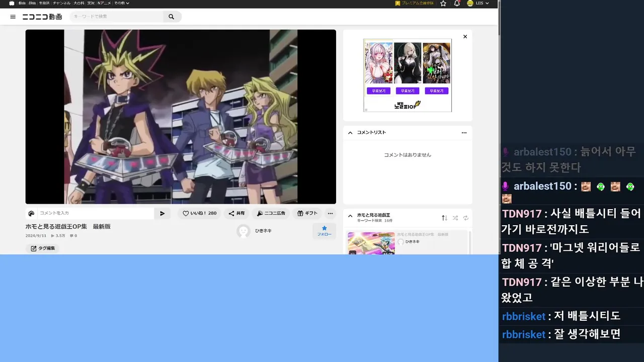
Task: Open the 大百科 top menu item
Action: pos(78,3)
